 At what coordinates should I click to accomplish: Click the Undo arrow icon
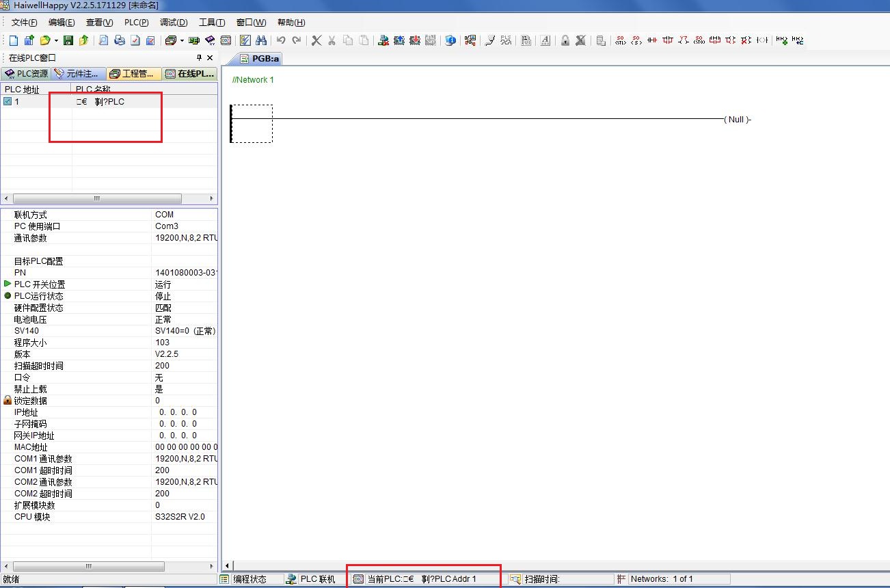(x=281, y=40)
